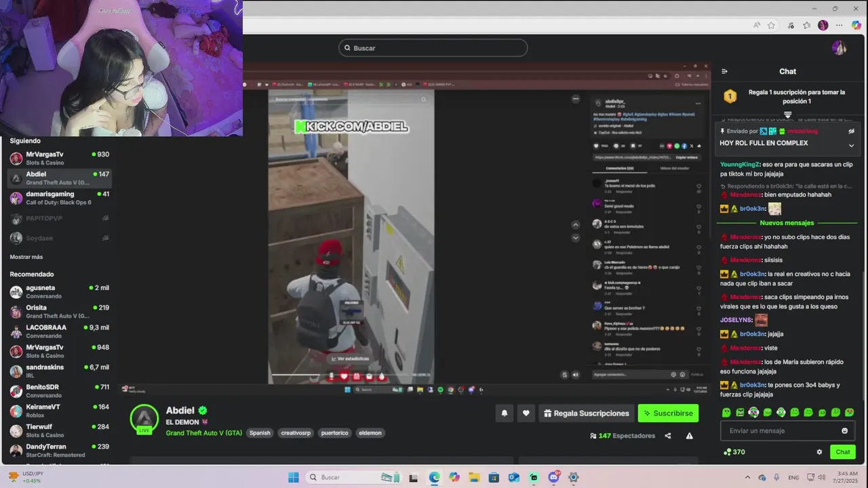
Task: Collapse the chat panel with arrow icon
Action: 724,71
